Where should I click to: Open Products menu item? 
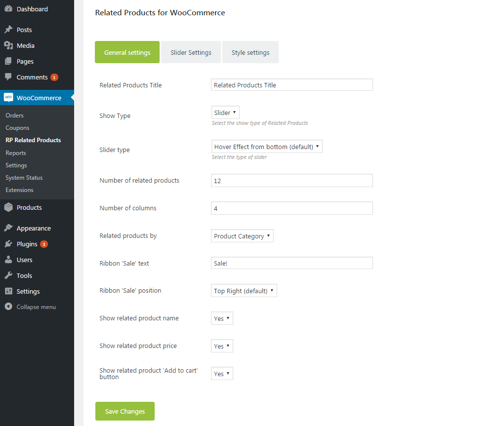click(x=37, y=207)
